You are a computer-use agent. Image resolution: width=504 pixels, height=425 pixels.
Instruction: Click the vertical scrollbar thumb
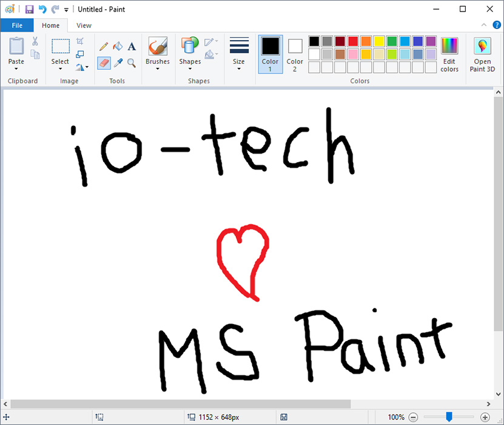[x=498, y=214]
